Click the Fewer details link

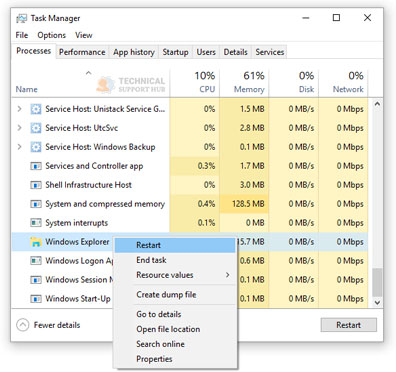(57, 325)
